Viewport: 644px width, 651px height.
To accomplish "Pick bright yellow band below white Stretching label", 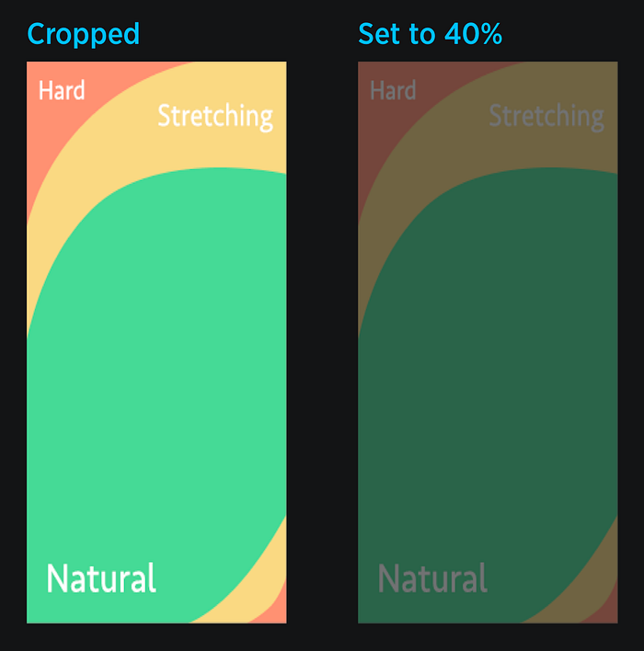I will 216,150.
